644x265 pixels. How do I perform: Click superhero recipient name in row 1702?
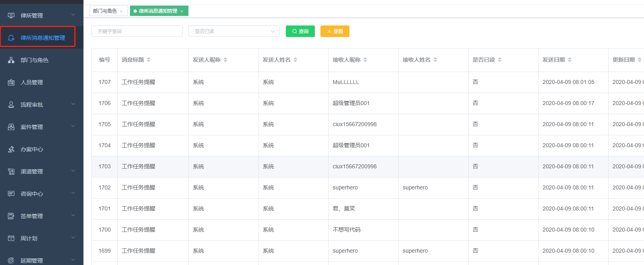tap(415, 187)
